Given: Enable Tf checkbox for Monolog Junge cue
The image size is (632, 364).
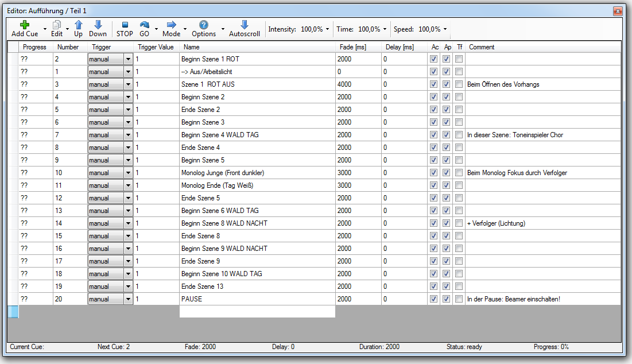Looking at the screenshot, I should coord(459,173).
